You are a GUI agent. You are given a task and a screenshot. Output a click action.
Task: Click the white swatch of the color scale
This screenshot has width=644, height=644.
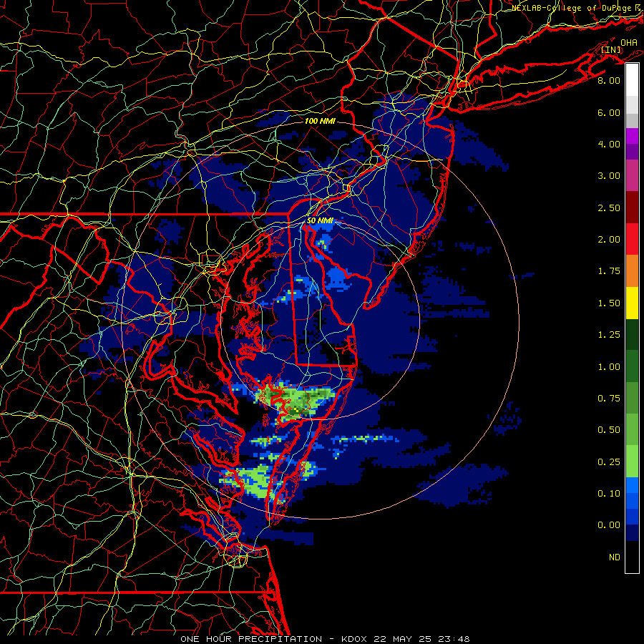(632, 80)
